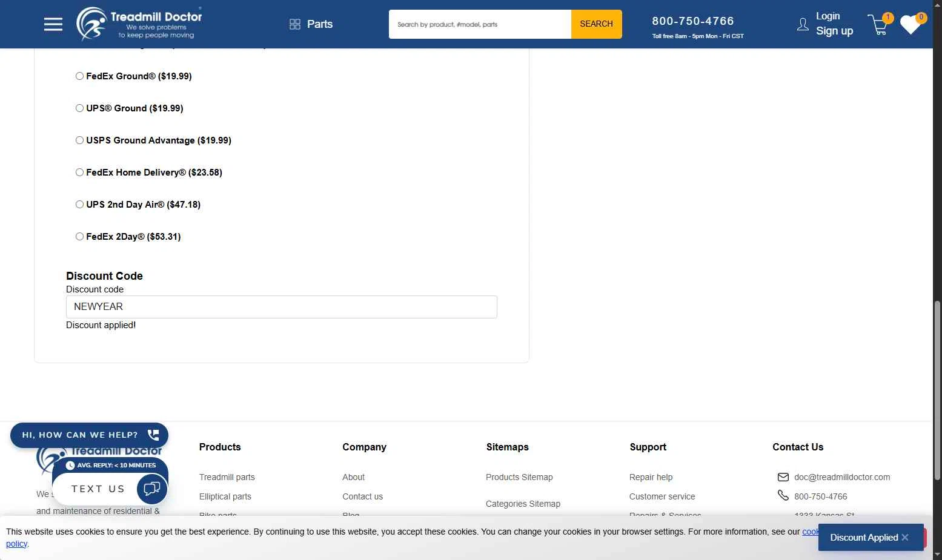The image size is (942, 560).
Task: Open the Products Sitemap link
Action: point(519,477)
